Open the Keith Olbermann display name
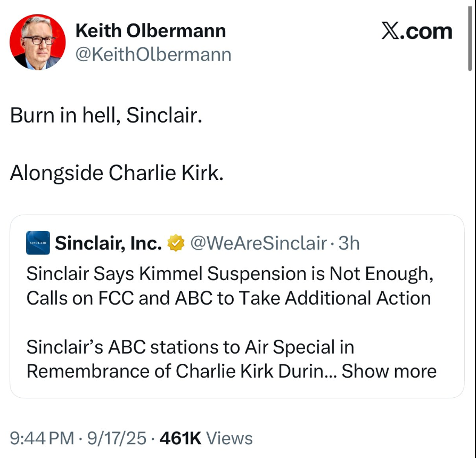The image size is (476, 458). (x=151, y=31)
